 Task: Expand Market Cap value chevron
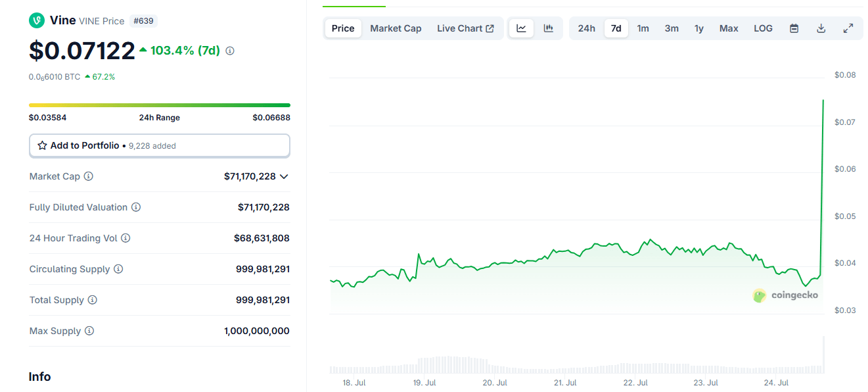(x=284, y=176)
